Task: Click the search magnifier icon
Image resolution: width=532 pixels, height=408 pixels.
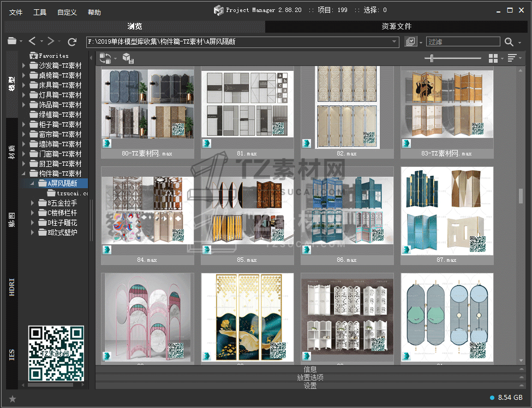Action: tap(509, 42)
